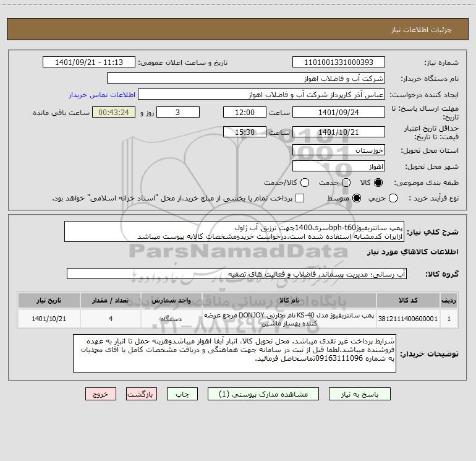Select the کالا radio button
476x461 pixels.
pos(378,183)
